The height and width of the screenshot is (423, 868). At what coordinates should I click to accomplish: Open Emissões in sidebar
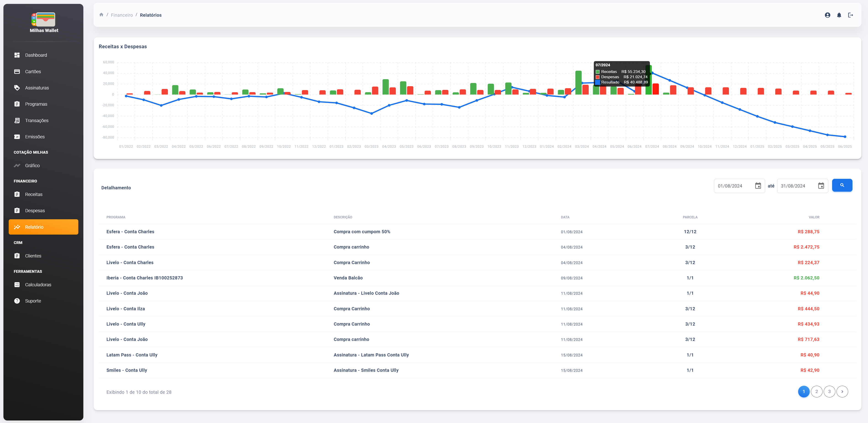[x=35, y=137]
